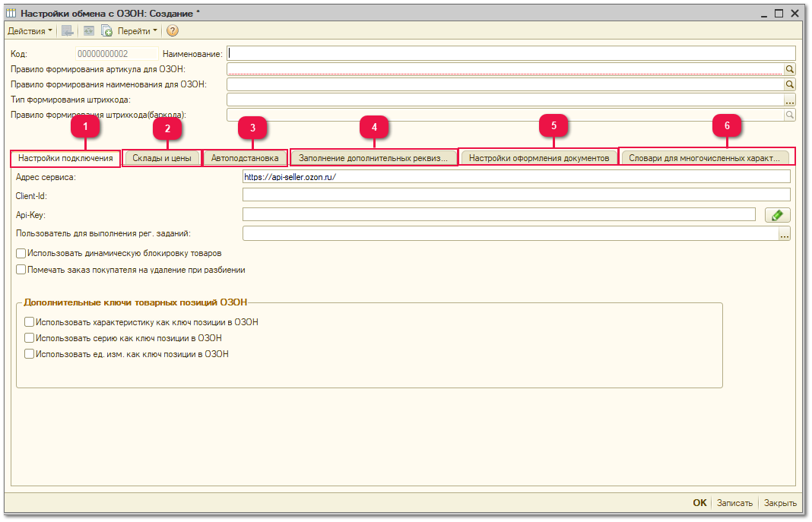Click the magnifier icon for the артикул rule
The width and height of the screenshot is (812, 522).
[x=789, y=69]
